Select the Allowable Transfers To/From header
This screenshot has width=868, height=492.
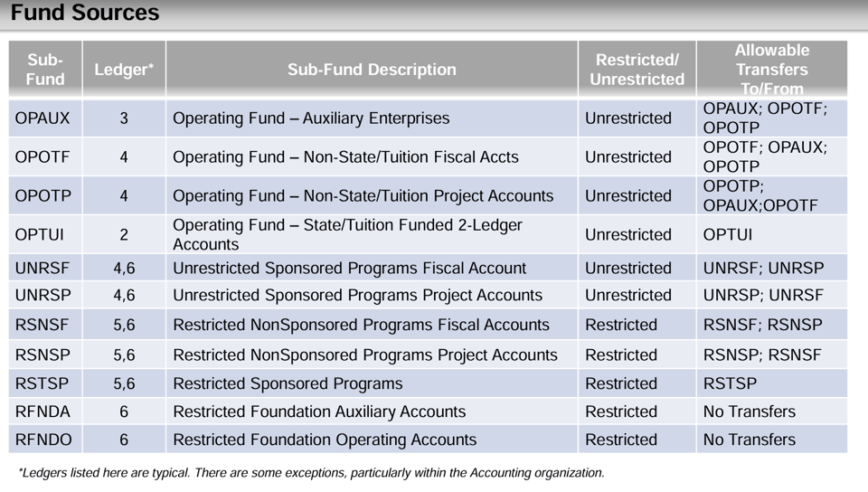[771, 70]
